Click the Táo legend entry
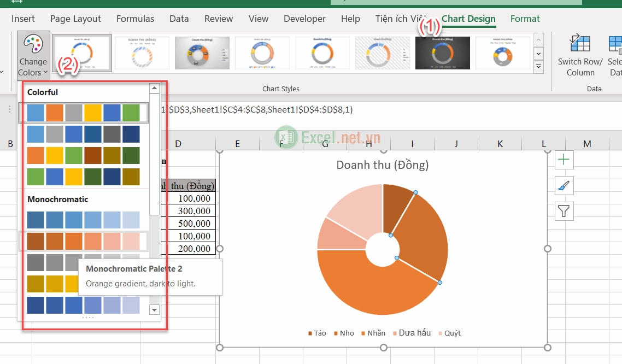 (x=317, y=333)
